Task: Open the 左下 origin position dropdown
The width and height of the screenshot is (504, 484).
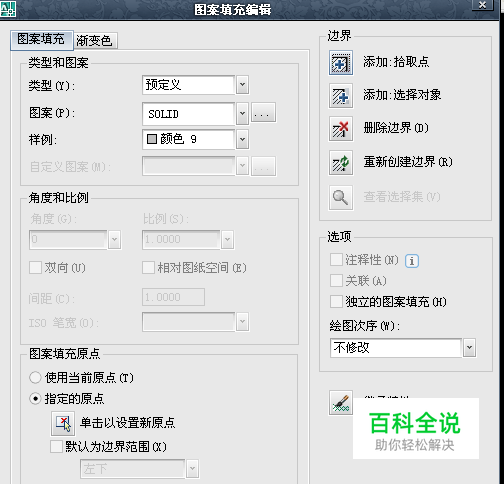Action: (x=192, y=469)
